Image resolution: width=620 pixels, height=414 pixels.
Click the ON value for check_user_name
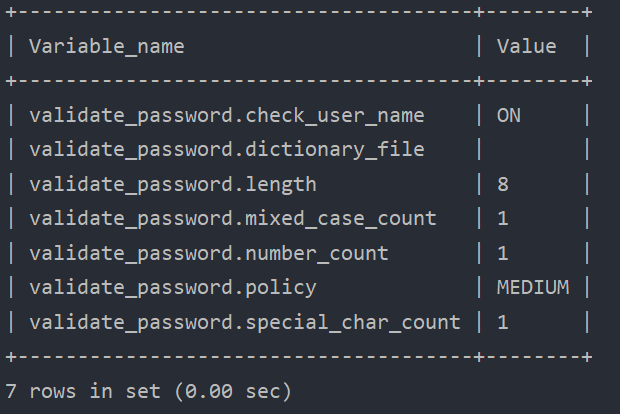coord(509,115)
